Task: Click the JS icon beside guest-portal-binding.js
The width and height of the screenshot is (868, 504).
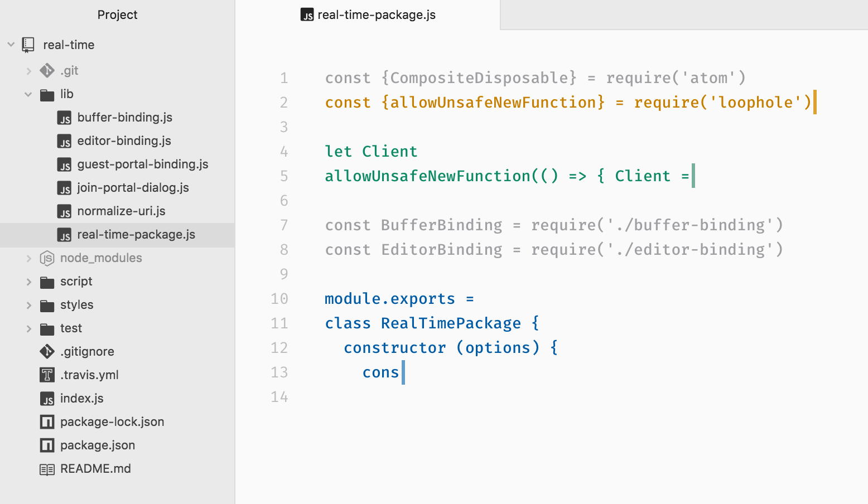Action: (65, 164)
